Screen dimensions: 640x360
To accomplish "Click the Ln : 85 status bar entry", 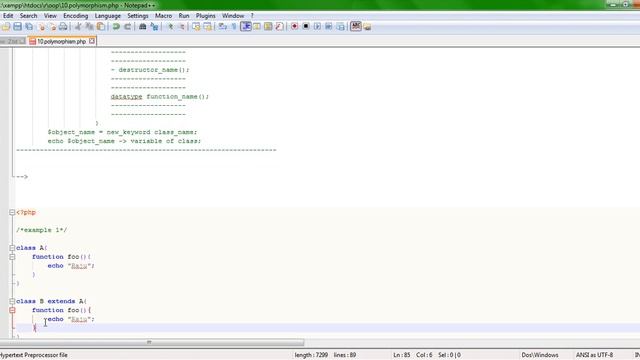I will tap(402, 355).
